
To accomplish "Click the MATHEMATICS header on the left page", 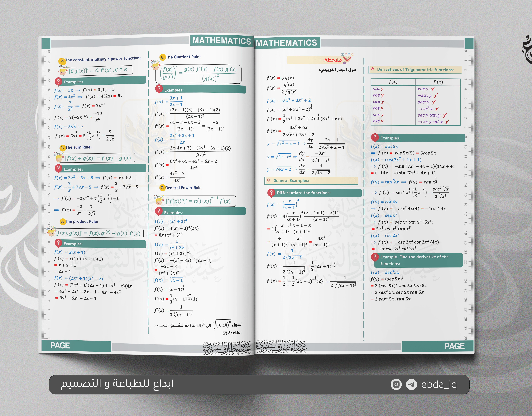I will [222, 41].
